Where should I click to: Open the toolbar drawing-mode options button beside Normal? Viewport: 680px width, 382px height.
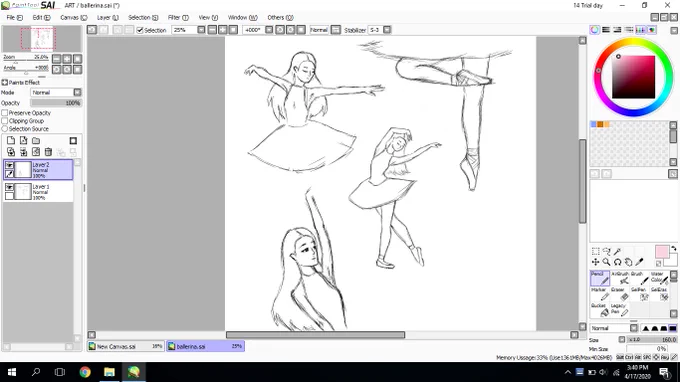336,30
